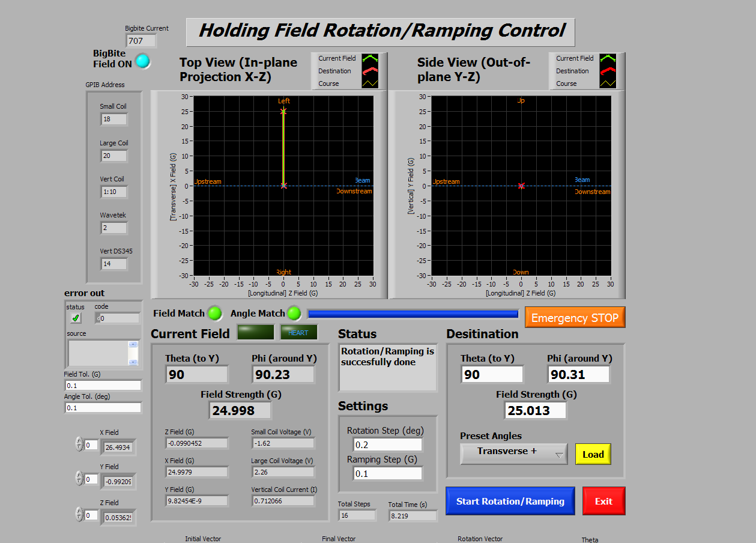Image resolution: width=756 pixels, height=543 pixels.
Task: Click Side View Destination legend swatch
Action: (608, 71)
